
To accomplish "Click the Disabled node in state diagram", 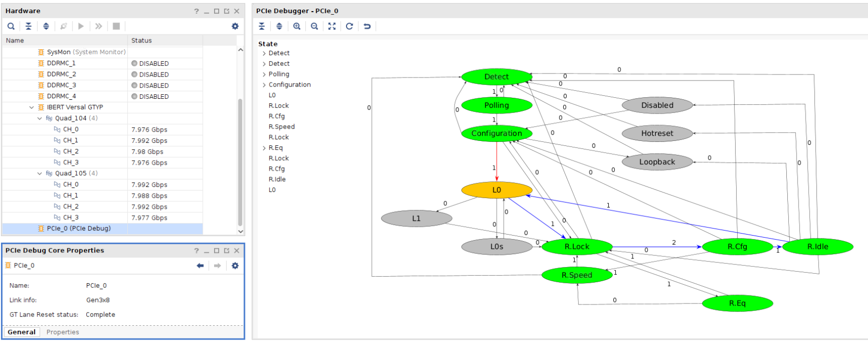I will click(x=657, y=105).
